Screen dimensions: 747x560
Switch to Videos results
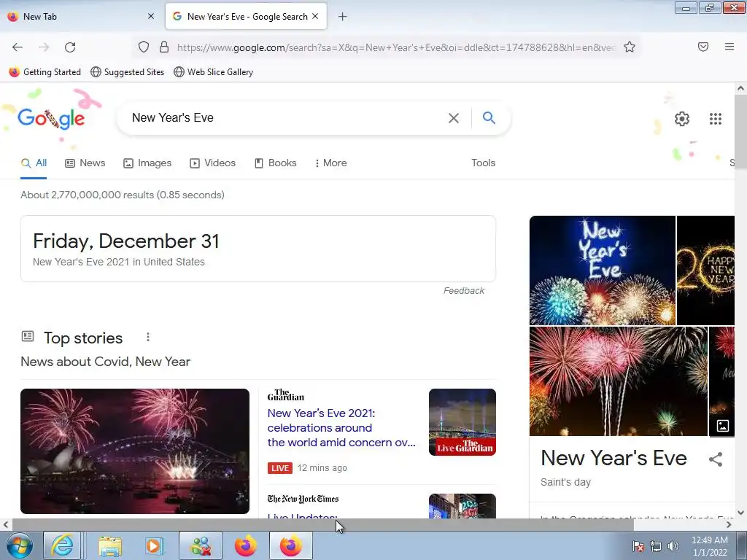pyautogui.click(x=212, y=163)
